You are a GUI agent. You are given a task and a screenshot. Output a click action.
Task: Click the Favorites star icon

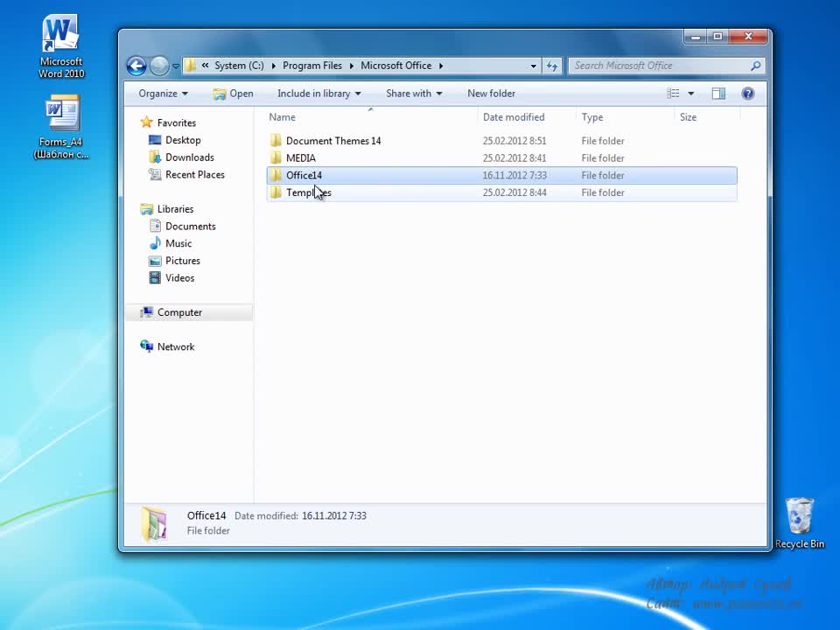(146, 122)
